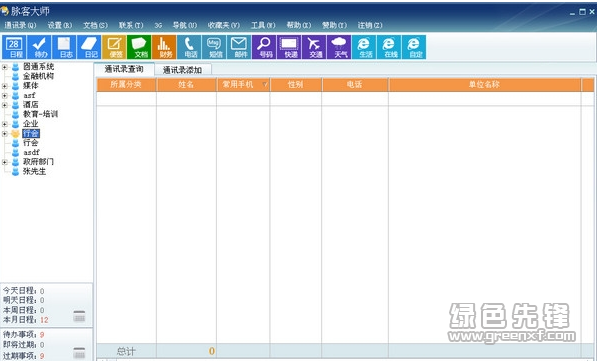
Task: Open the 文档(S) menu in menu bar
Action: tap(95, 25)
